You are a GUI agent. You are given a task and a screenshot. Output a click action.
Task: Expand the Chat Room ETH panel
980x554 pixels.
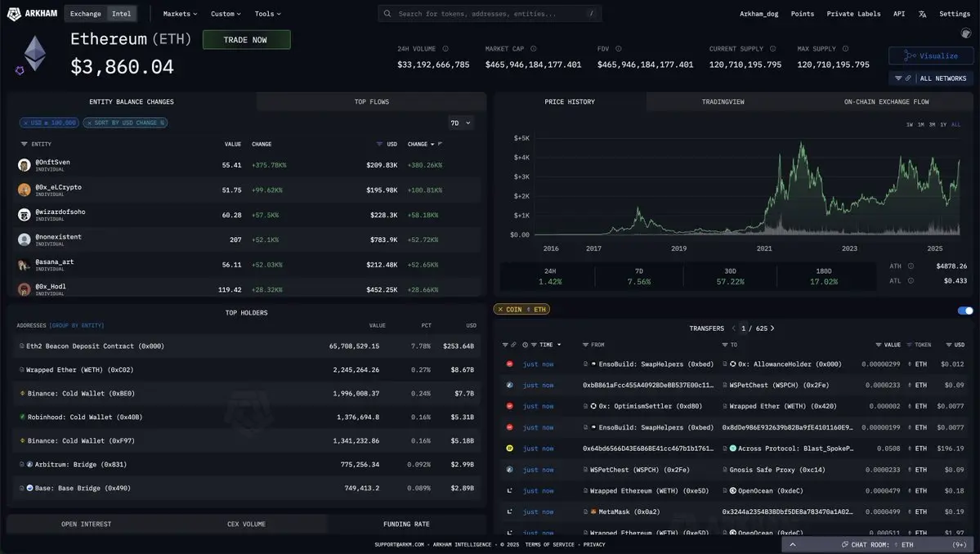tap(879, 545)
